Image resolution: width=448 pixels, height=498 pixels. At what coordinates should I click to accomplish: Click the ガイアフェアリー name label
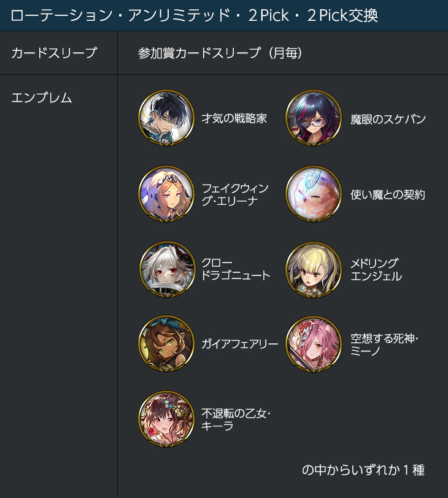(x=240, y=344)
